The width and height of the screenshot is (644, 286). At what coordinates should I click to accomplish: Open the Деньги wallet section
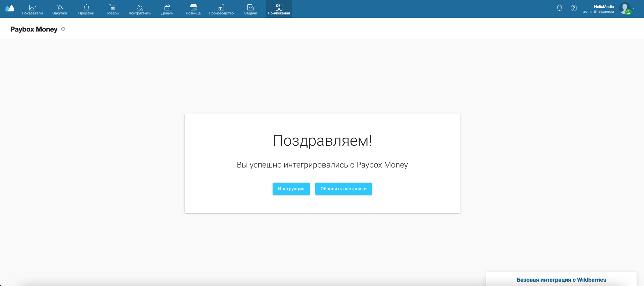coord(167,9)
